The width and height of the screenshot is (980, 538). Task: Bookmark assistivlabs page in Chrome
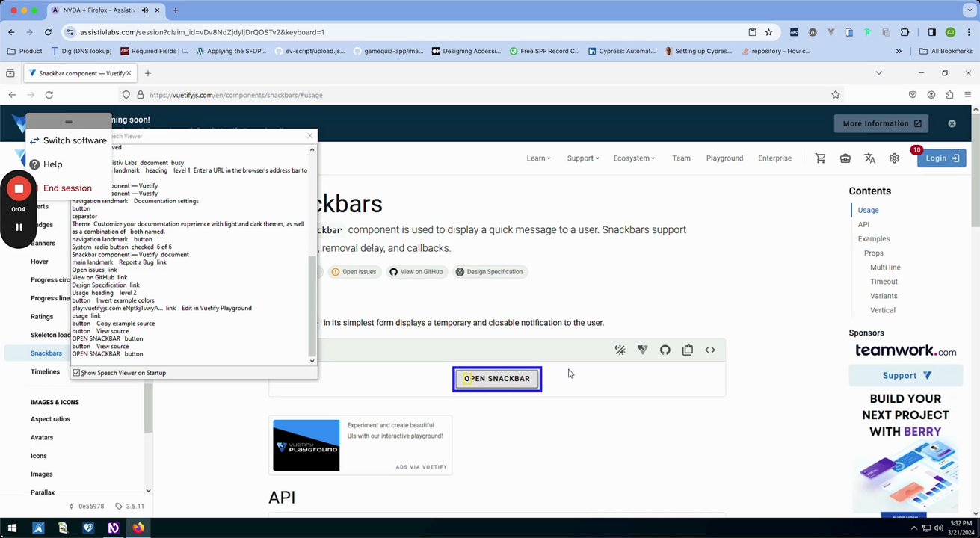[x=768, y=32]
